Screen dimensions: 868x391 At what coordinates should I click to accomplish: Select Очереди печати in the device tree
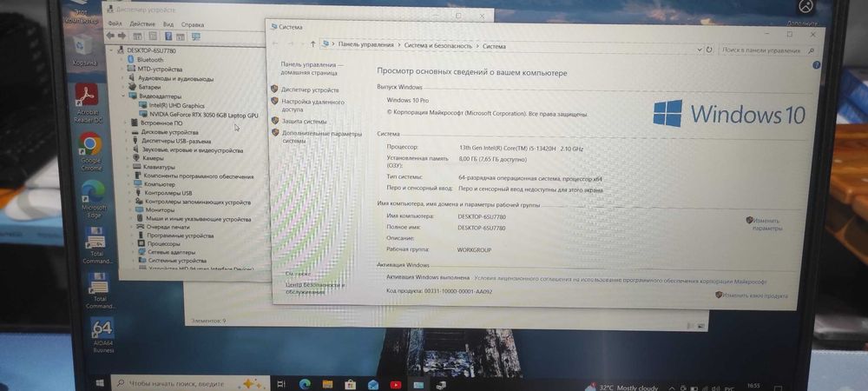168,227
